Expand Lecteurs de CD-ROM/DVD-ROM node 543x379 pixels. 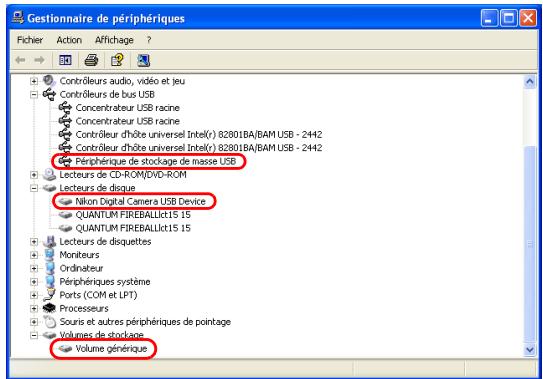point(34,175)
